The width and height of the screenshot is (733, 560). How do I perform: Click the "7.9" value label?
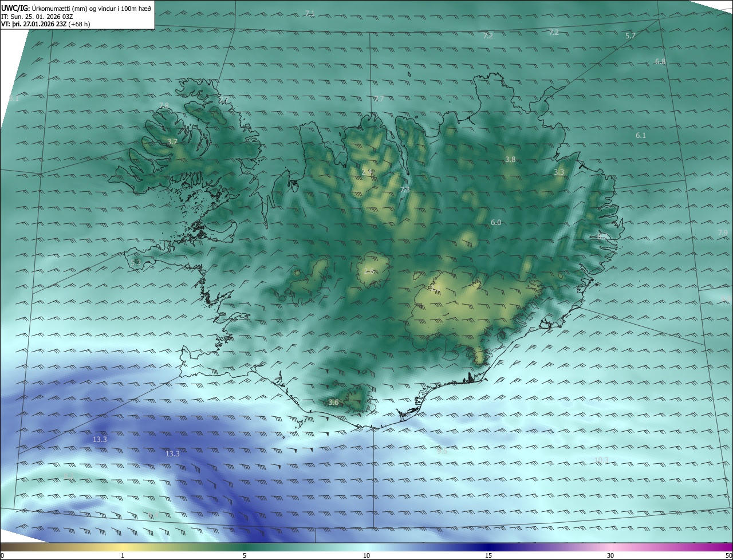(x=723, y=232)
